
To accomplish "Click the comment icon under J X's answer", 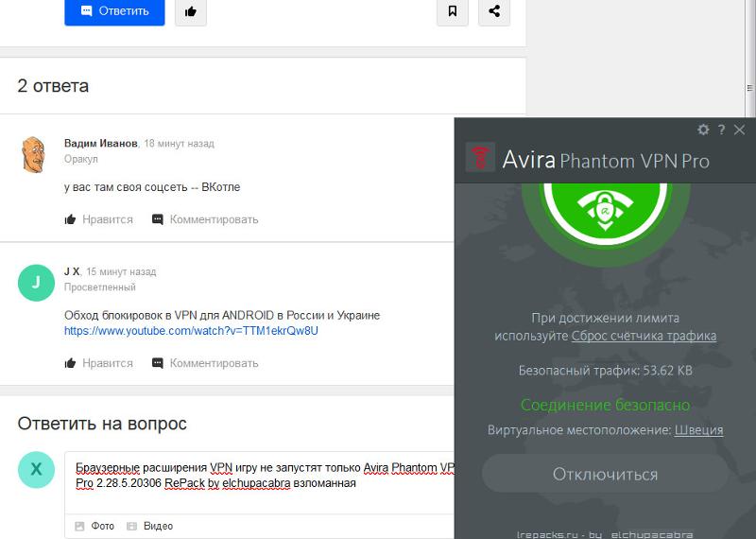I will pos(158,363).
